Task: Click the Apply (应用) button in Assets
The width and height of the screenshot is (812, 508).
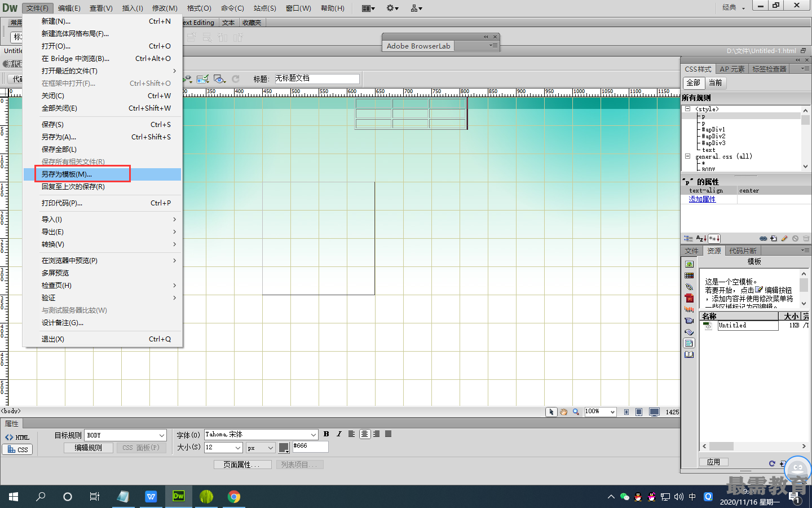Action: tap(713, 462)
